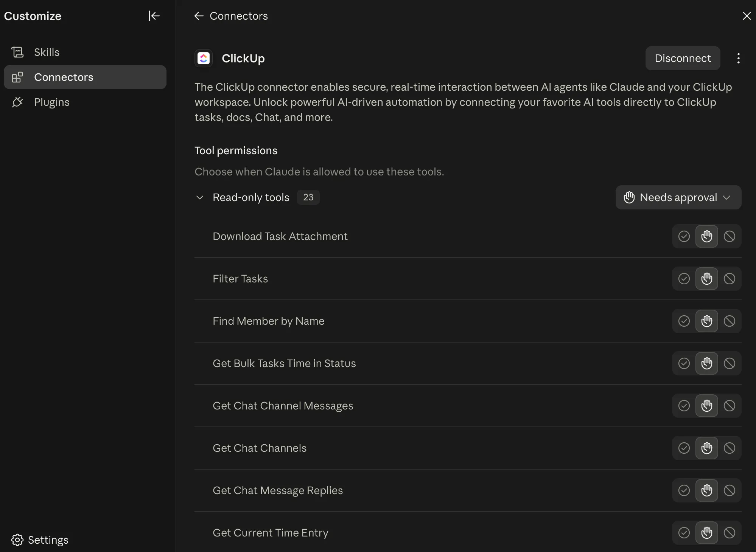Click the Read-only tools group label
Viewport: 756px width, 552px height.
(x=251, y=197)
